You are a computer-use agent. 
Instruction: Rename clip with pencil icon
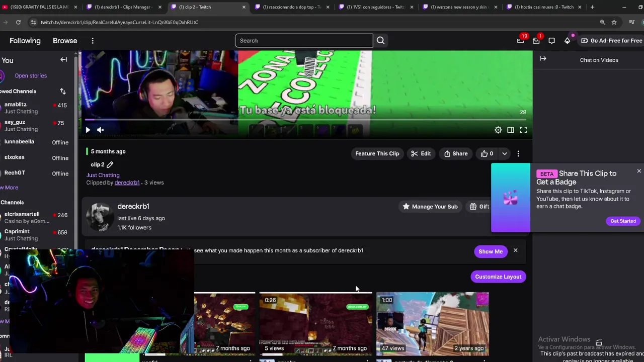pos(110,164)
